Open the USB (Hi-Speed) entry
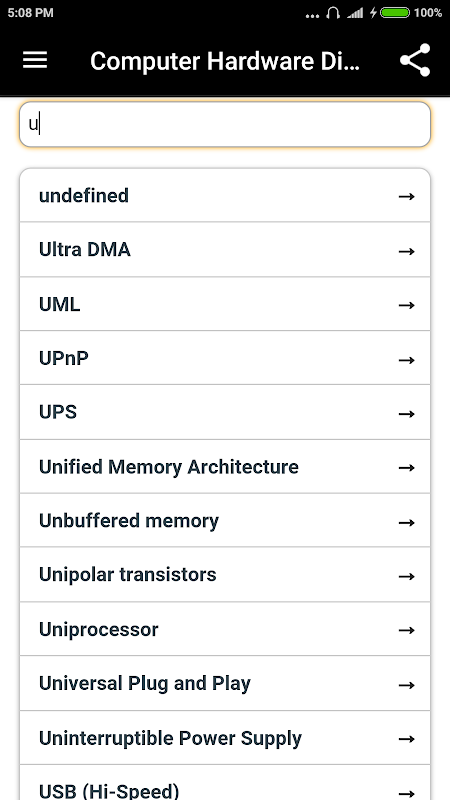 [x=225, y=784]
